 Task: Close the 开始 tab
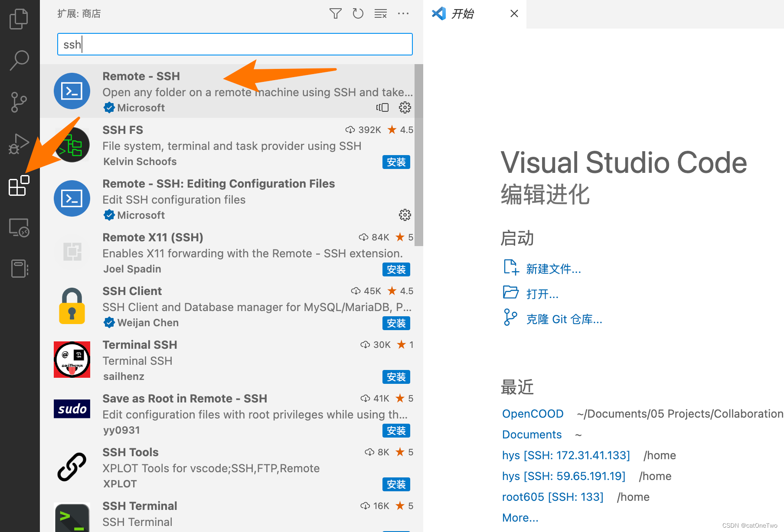pyautogui.click(x=514, y=13)
